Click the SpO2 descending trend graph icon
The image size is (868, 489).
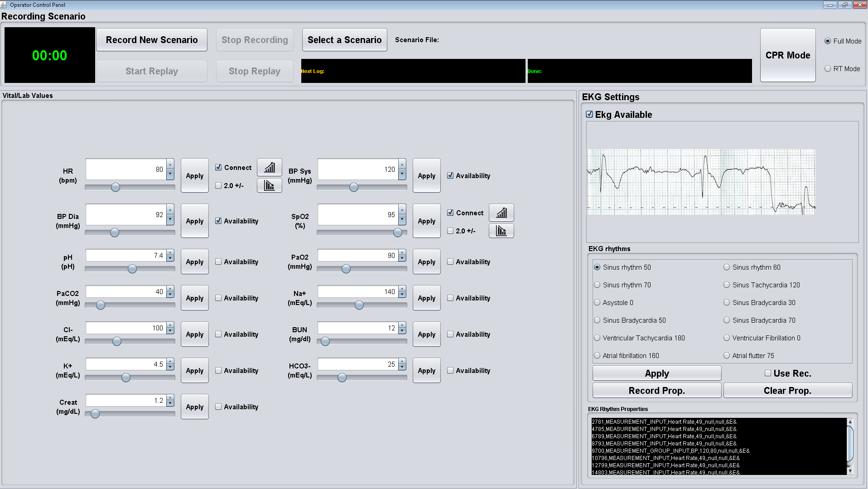[x=502, y=230]
